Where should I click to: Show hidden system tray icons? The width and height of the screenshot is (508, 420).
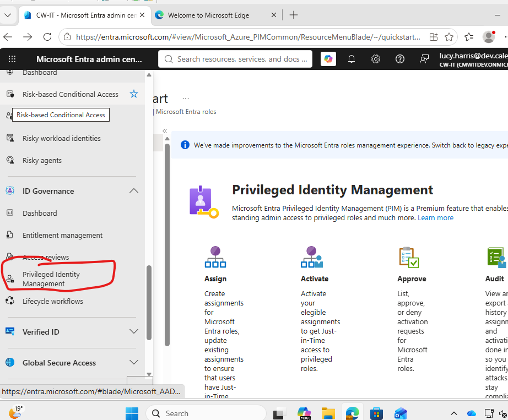[454, 413]
